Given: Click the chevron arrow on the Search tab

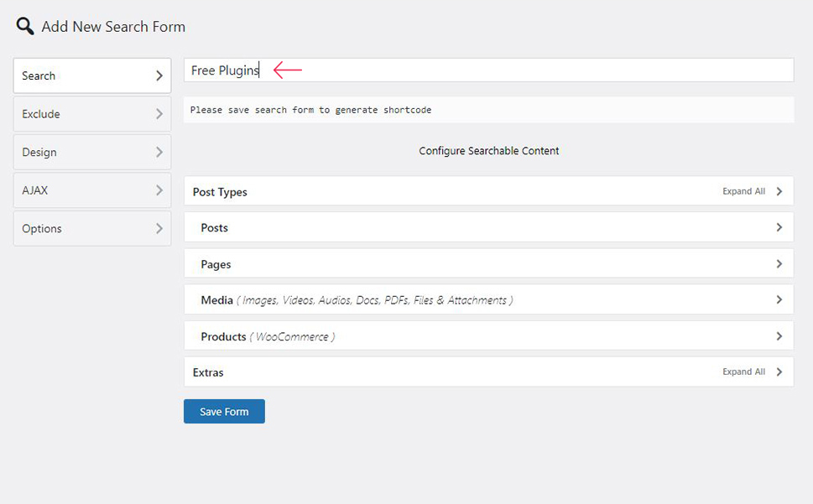Looking at the screenshot, I should 159,75.
